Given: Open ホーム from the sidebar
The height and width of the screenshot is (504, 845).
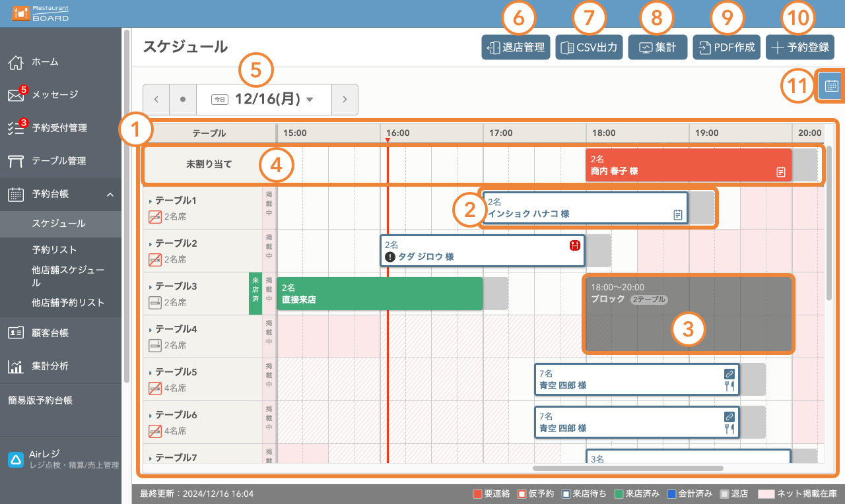Looking at the screenshot, I should (45, 62).
